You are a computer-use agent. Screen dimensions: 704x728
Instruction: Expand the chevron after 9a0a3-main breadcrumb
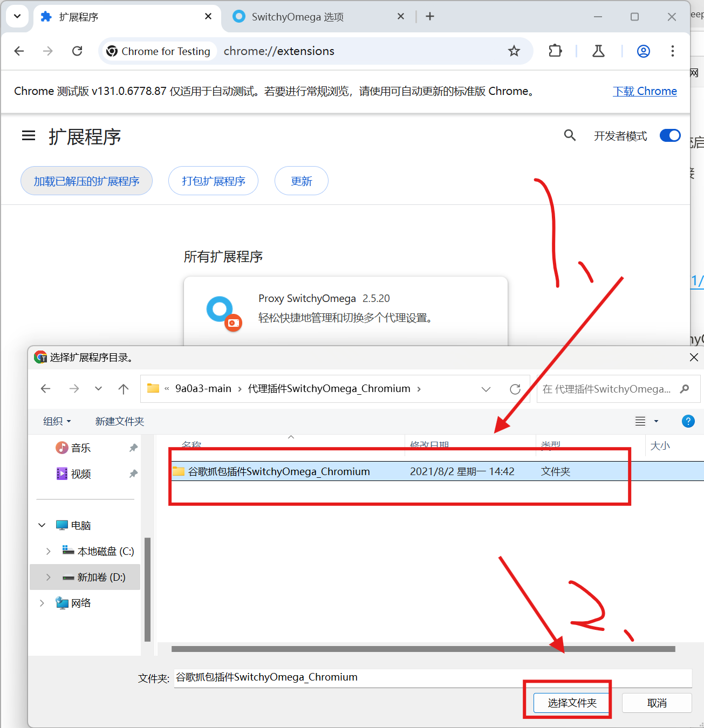point(240,389)
